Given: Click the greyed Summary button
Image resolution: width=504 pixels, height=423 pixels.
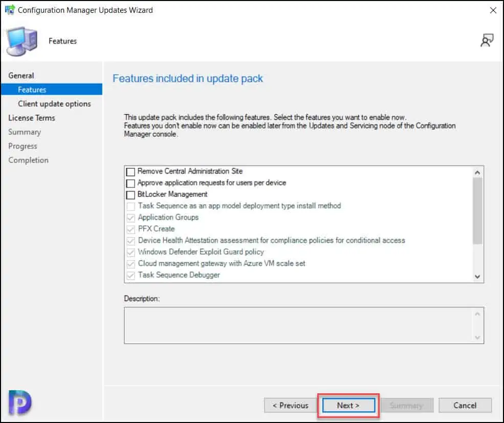Looking at the screenshot, I should tap(407, 405).
